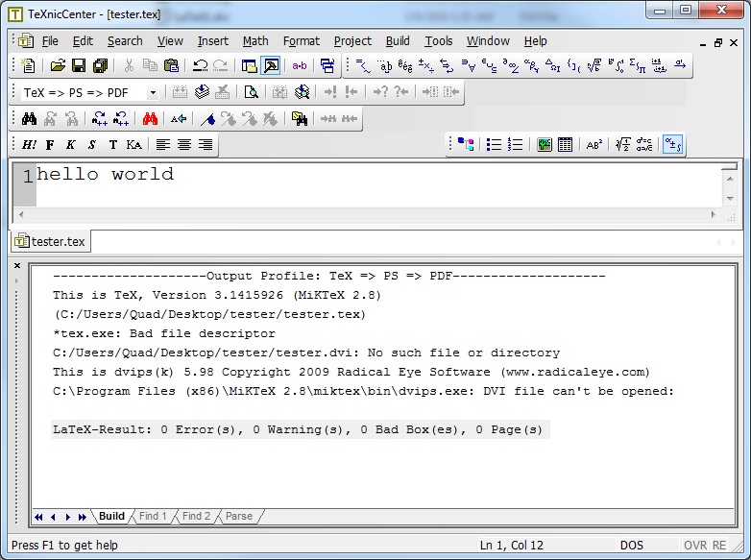Open the Build menu
Image resolution: width=751 pixels, height=560 pixels.
(398, 41)
